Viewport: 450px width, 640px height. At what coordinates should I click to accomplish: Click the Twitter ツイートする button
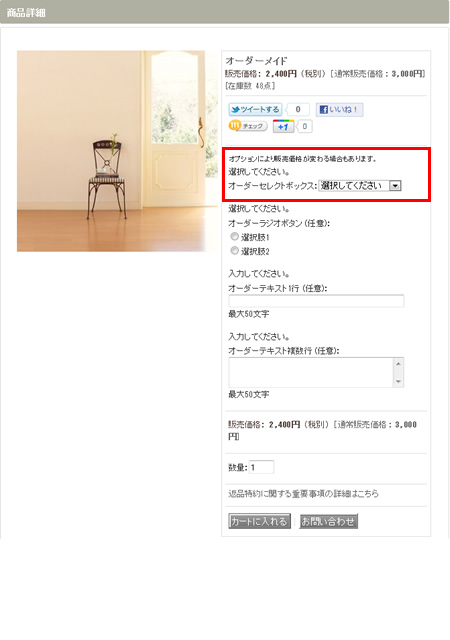(255, 109)
